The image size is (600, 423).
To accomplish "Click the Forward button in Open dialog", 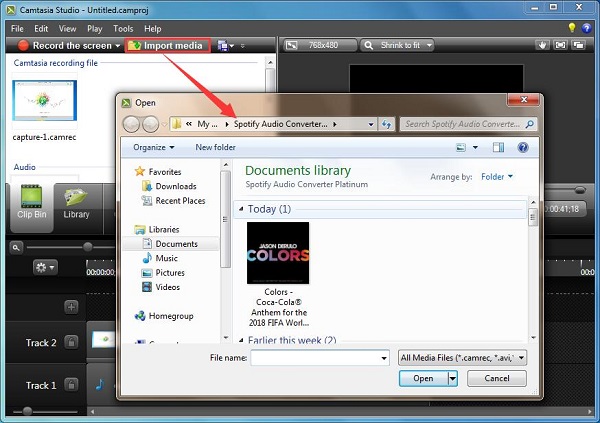I will point(150,124).
